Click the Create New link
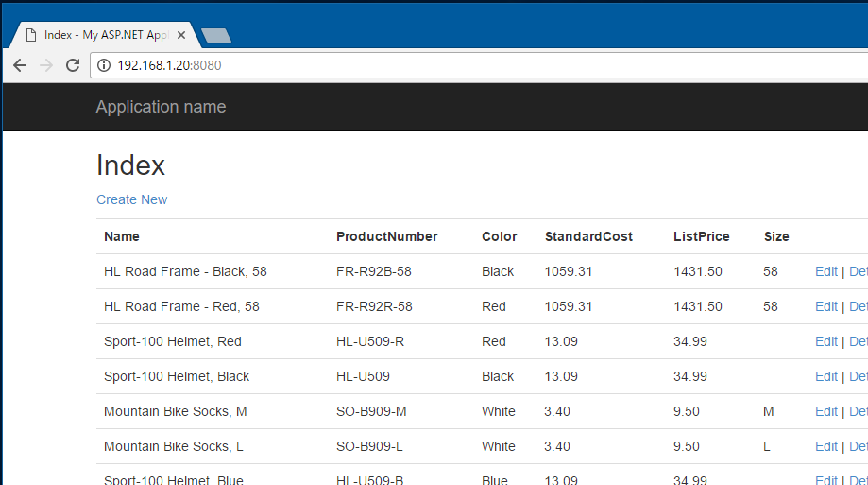The height and width of the screenshot is (485, 868). pyautogui.click(x=131, y=199)
